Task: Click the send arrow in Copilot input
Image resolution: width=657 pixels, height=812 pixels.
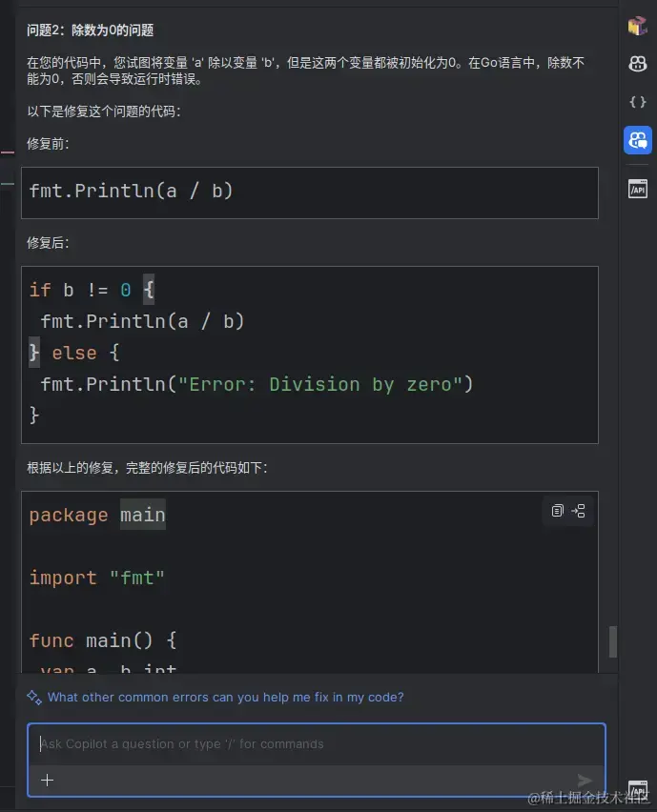Action: click(x=585, y=780)
